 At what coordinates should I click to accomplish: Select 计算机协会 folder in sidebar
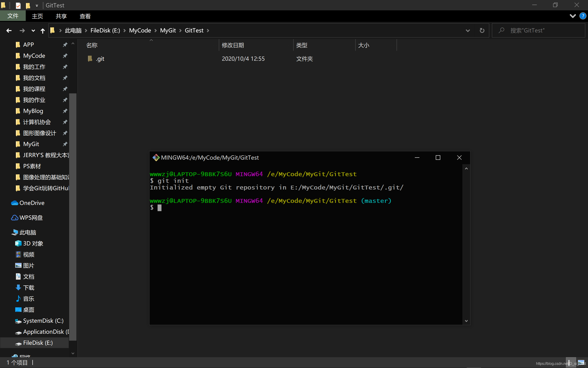[x=37, y=122]
